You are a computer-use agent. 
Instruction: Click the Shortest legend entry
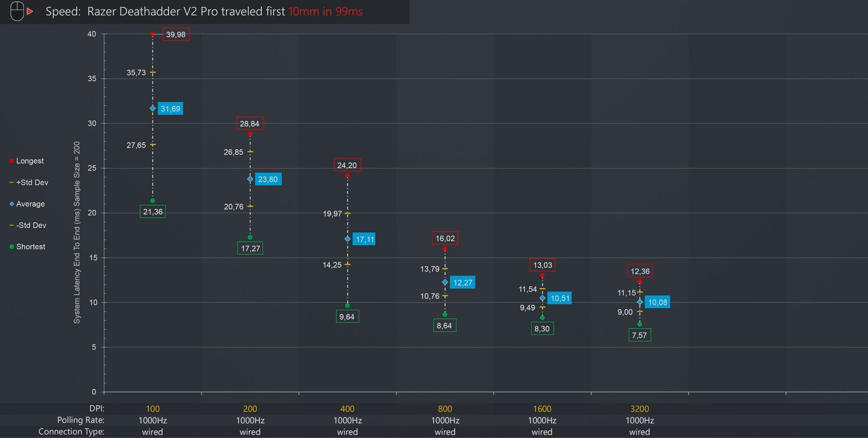[x=27, y=247]
